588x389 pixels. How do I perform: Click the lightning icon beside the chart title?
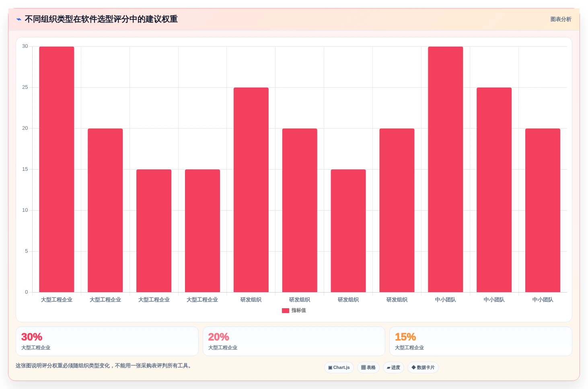pyautogui.click(x=19, y=19)
